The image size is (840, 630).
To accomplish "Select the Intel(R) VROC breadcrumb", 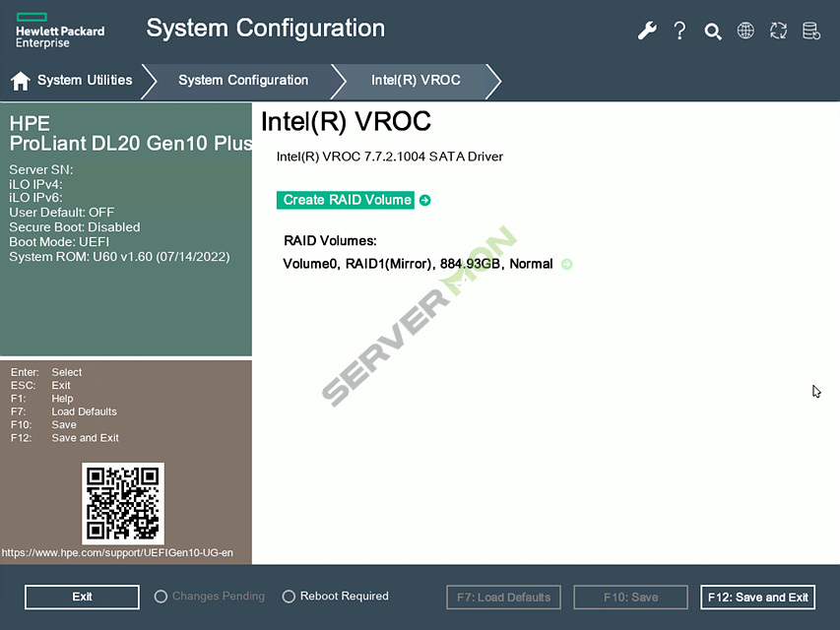I will pos(416,81).
